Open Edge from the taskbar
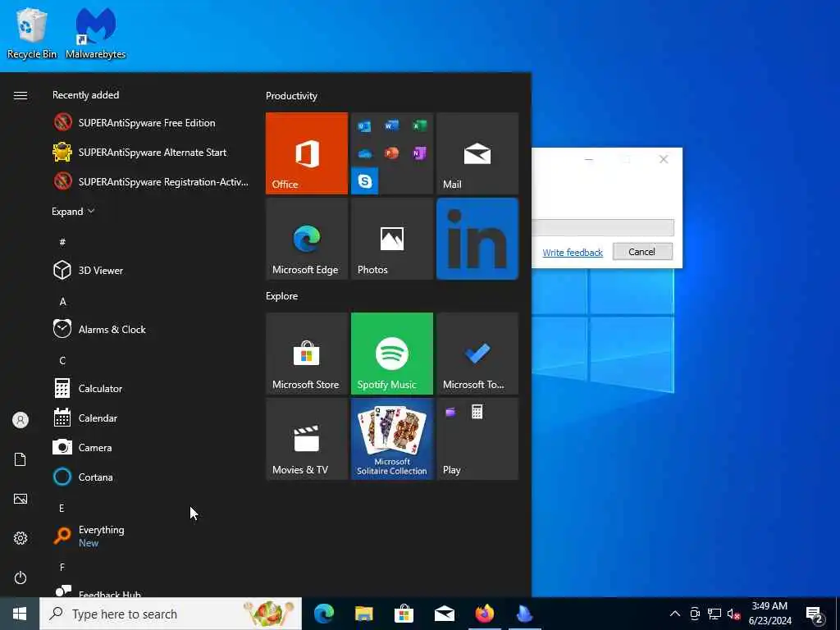Image resolution: width=840 pixels, height=630 pixels. pos(324,614)
